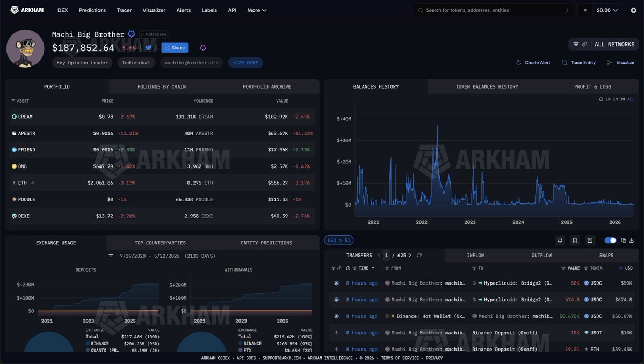Switch to the Entity Predictions tab

266,243
